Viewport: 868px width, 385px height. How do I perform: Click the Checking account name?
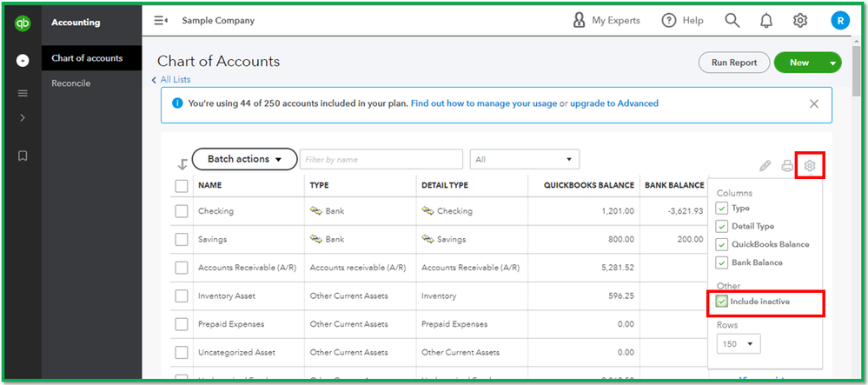tap(215, 211)
